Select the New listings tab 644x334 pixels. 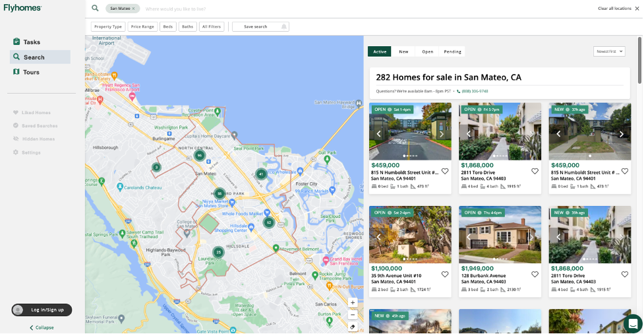pos(403,52)
